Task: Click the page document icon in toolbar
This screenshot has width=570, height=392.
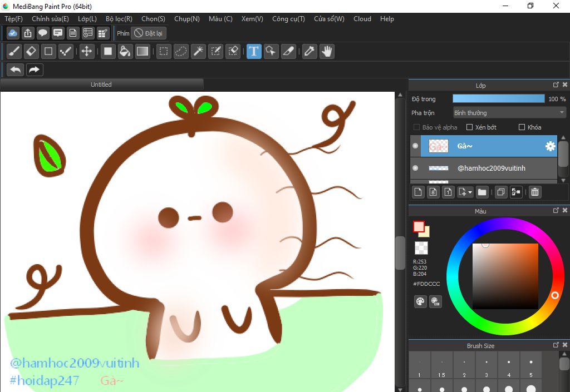Action: coord(73,33)
